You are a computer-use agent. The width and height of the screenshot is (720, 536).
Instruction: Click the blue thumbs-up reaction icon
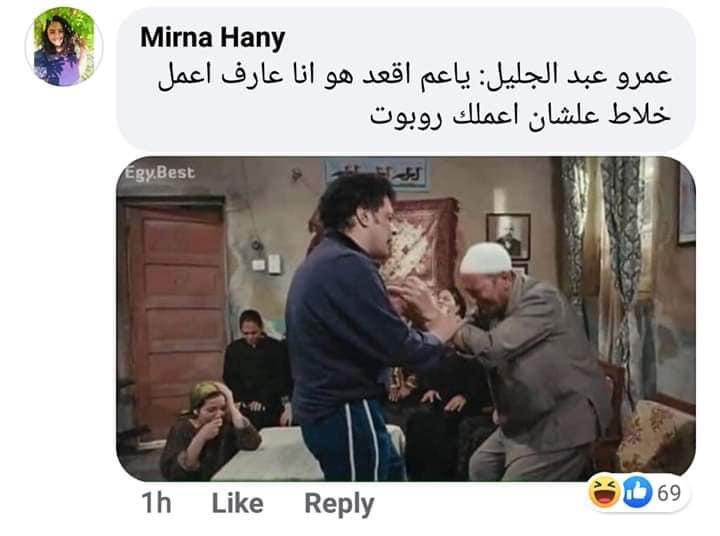pyautogui.click(x=637, y=492)
